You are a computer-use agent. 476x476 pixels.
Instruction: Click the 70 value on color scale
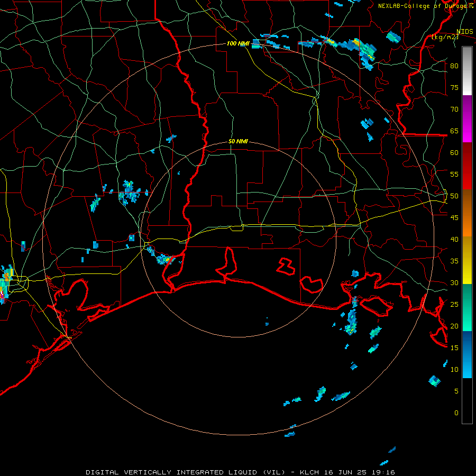click(454, 109)
